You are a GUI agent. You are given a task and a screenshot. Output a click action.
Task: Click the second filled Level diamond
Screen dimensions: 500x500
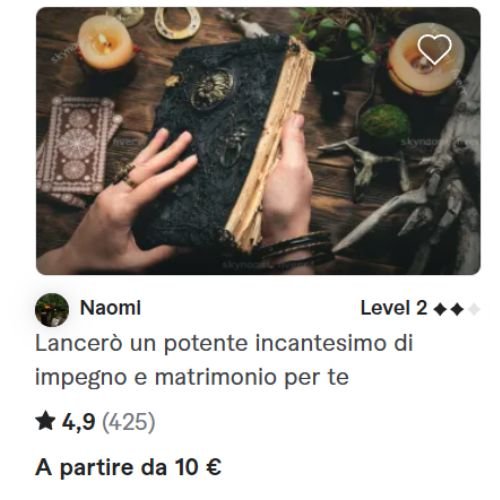pos(457,309)
